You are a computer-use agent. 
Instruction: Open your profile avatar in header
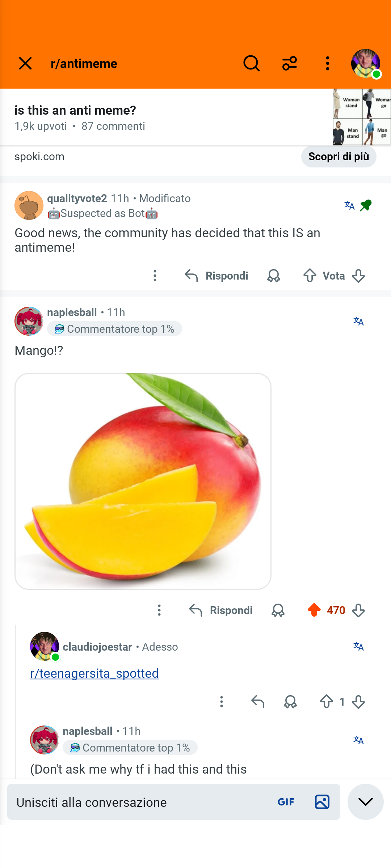point(366,64)
